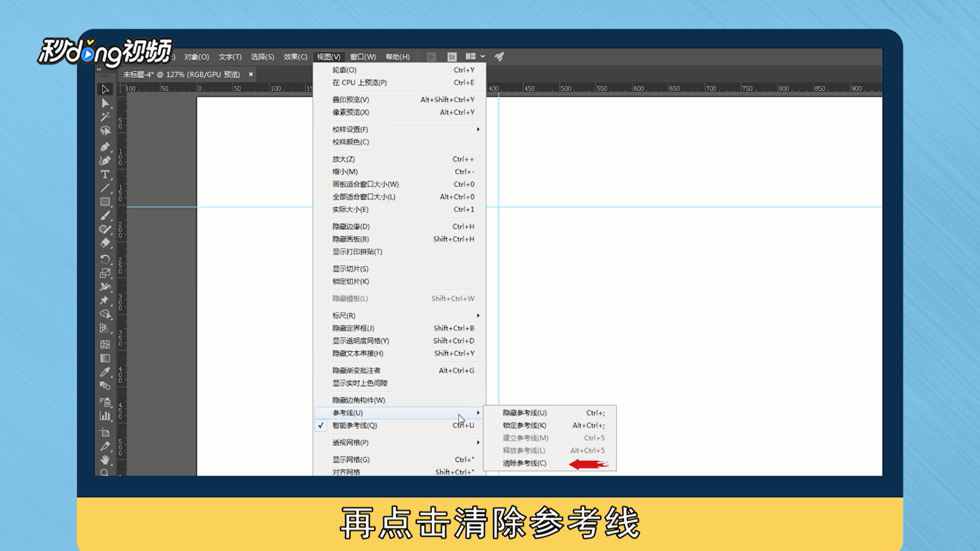Choose 在 CPU 上预览(P)
The width and height of the screenshot is (980, 551).
[400, 83]
